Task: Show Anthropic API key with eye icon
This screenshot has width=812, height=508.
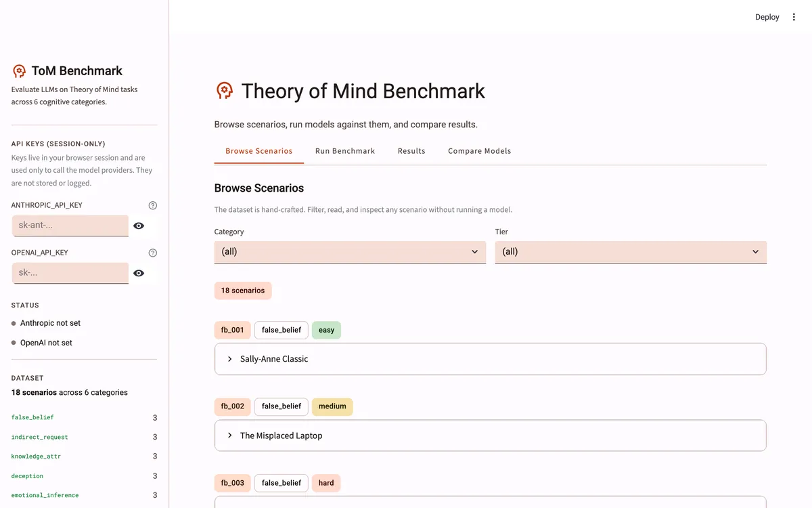Action: 139,226
